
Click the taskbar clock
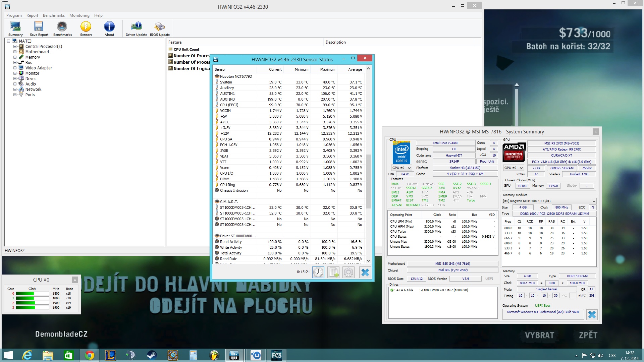tap(630, 356)
